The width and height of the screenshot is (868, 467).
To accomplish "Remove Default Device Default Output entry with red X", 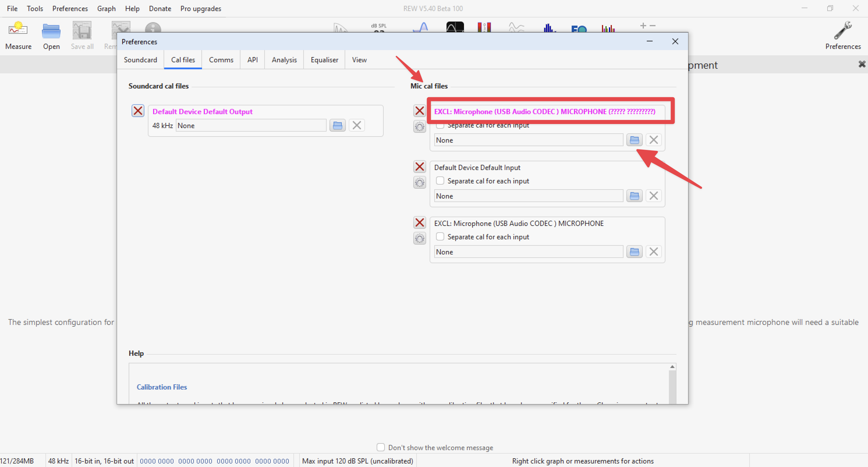I will 138,111.
